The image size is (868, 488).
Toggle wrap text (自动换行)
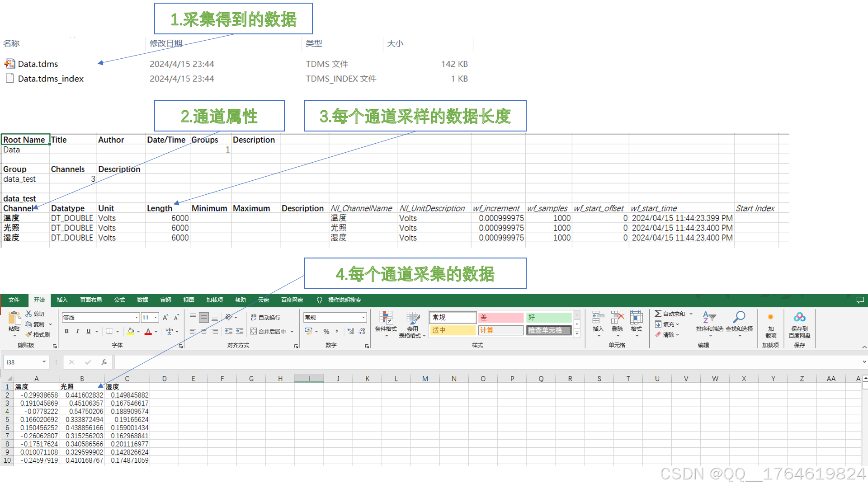coord(266,318)
